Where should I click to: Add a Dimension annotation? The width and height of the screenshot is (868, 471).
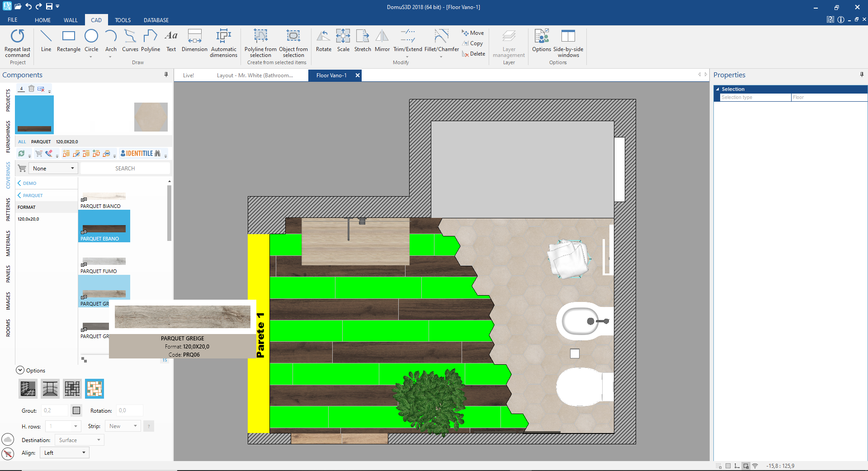(194, 41)
